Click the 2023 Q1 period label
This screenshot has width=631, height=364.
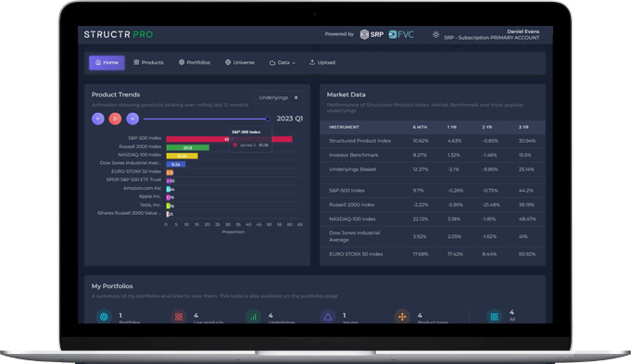point(290,119)
